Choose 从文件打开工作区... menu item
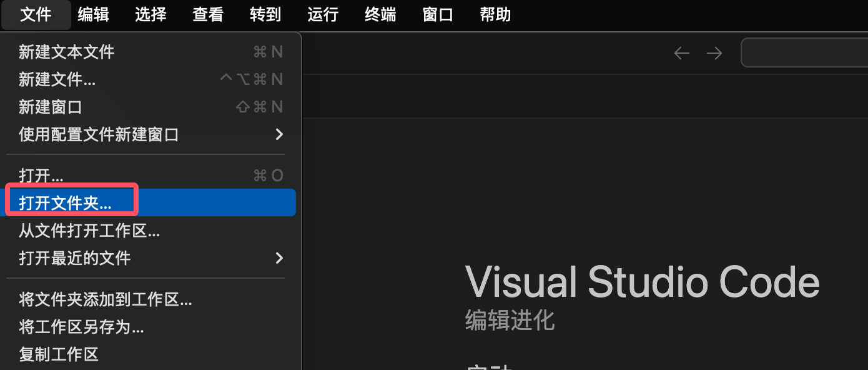868x370 pixels. tap(150, 231)
